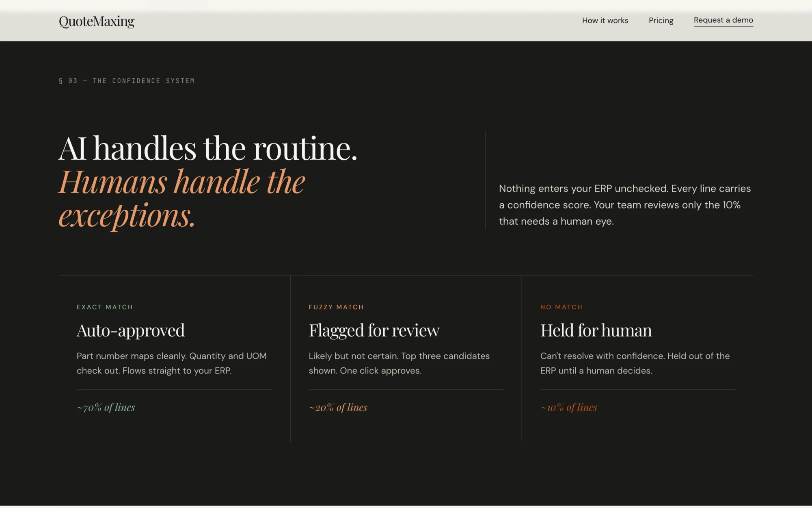
Task: Click the 'NO MATCH' label
Action: (561, 307)
